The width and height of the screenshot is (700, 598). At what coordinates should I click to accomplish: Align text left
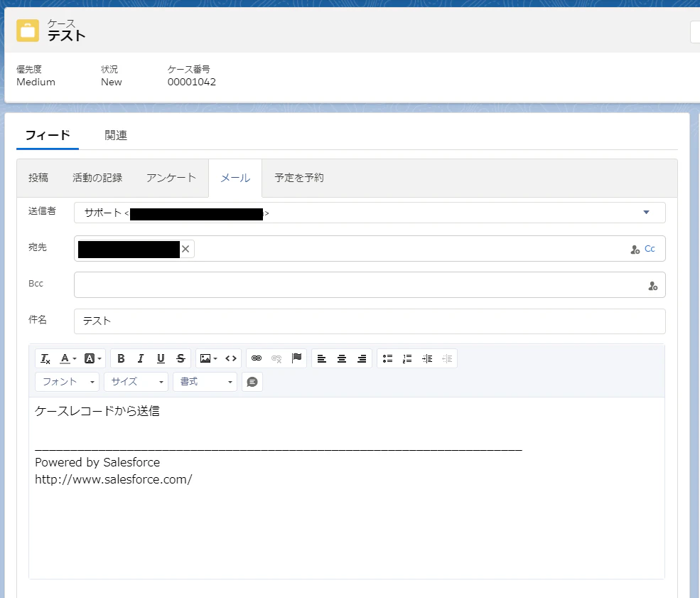(x=322, y=358)
